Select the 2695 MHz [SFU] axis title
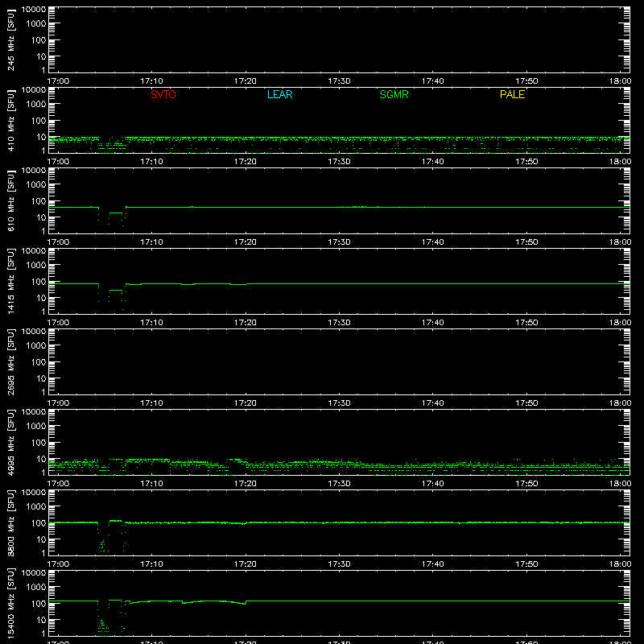Screen dimensions: 644x644 click(x=11, y=361)
